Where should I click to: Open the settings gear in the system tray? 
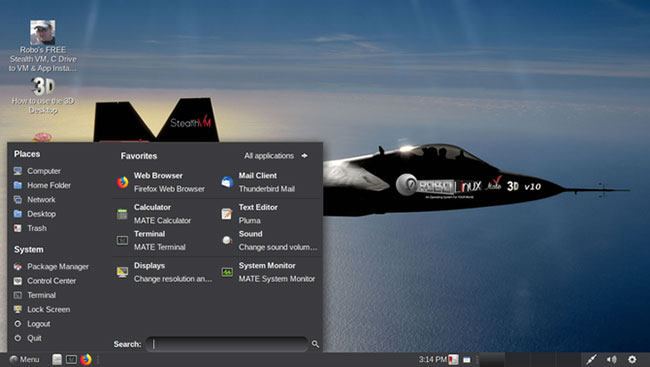[632, 360]
